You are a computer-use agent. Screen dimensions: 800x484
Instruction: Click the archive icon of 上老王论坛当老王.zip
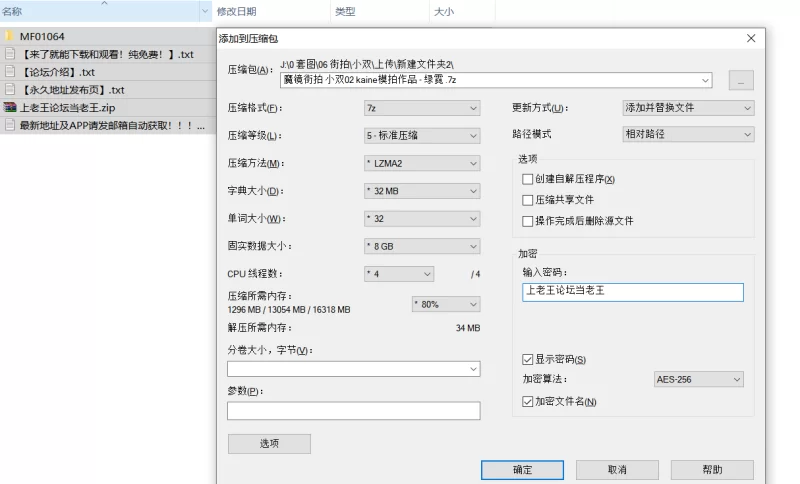tap(10, 108)
